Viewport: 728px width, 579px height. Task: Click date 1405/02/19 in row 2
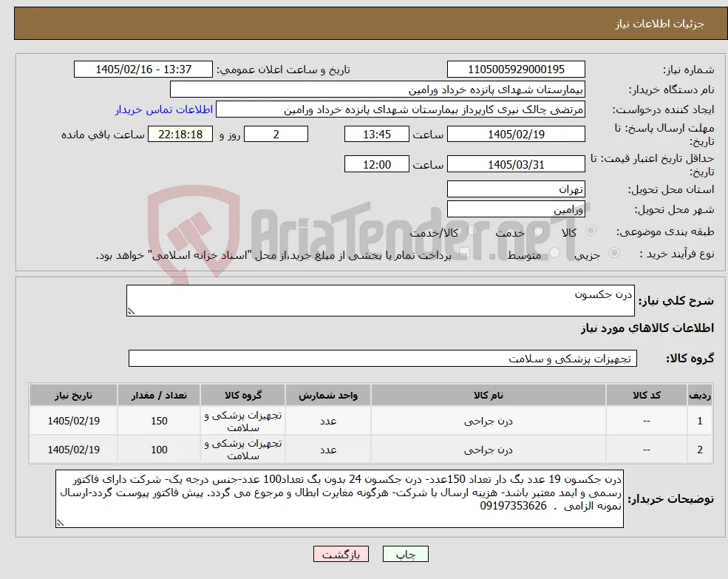coord(73,450)
